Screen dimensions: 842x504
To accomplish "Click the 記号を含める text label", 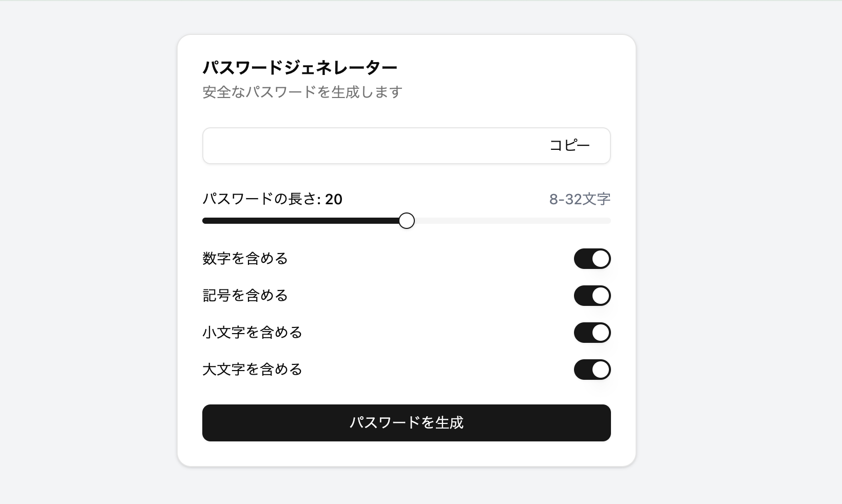I will 245,296.
